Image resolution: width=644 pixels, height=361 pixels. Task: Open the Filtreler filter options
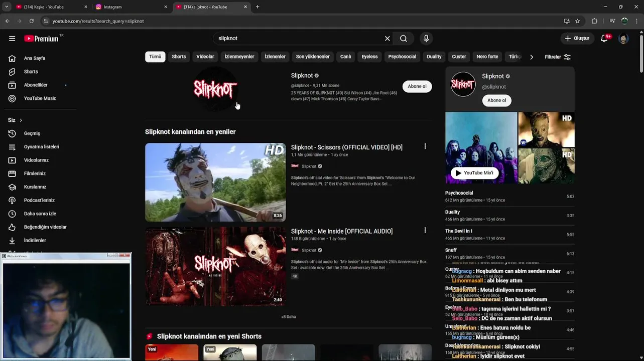pyautogui.click(x=558, y=57)
